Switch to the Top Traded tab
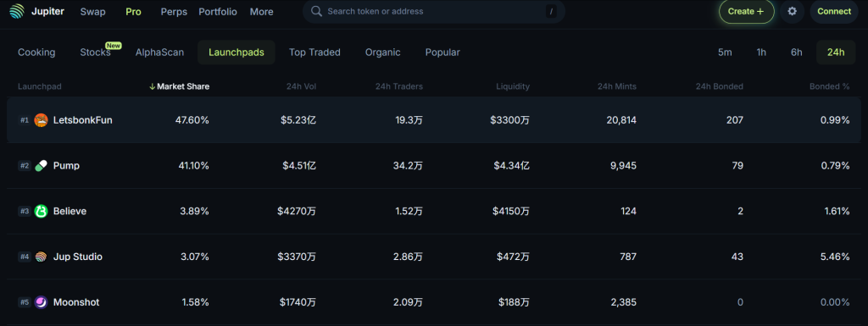868x326 pixels. pyautogui.click(x=314, y=52)
